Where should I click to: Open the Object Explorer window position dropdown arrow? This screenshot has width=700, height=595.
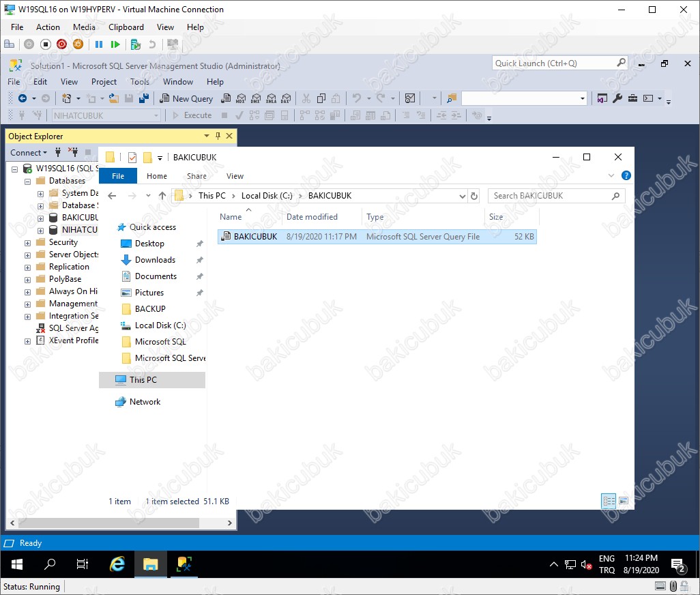(x=206, y=136)
